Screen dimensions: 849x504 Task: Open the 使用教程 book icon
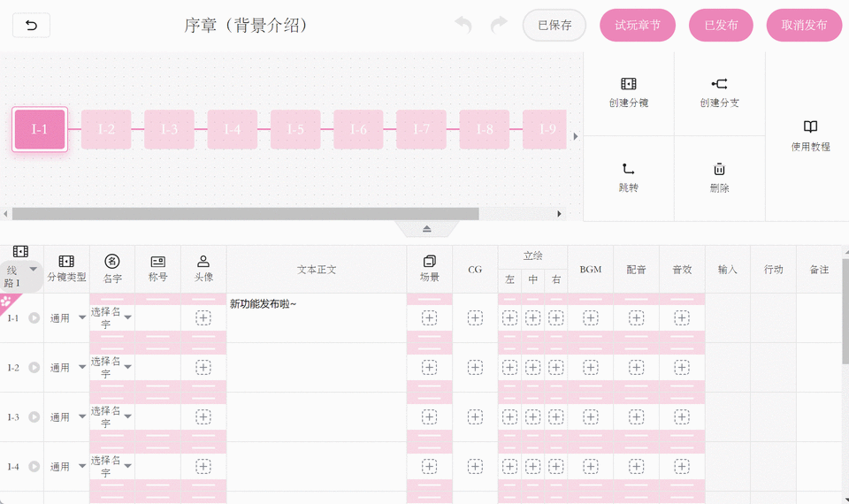point(810,126)
